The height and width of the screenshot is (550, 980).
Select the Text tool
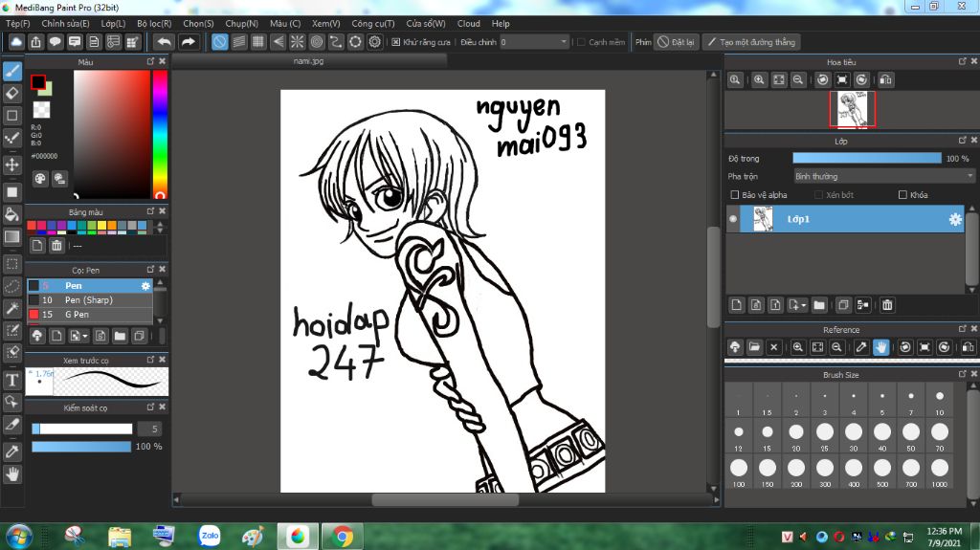click(x=12, y=380)
